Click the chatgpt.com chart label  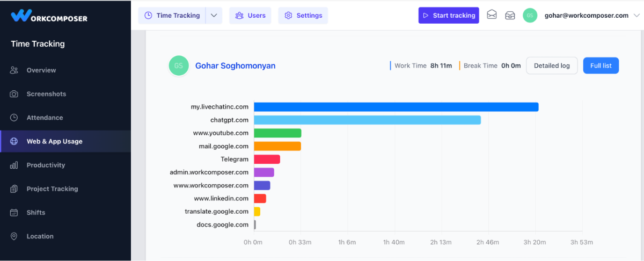point(229,120)
